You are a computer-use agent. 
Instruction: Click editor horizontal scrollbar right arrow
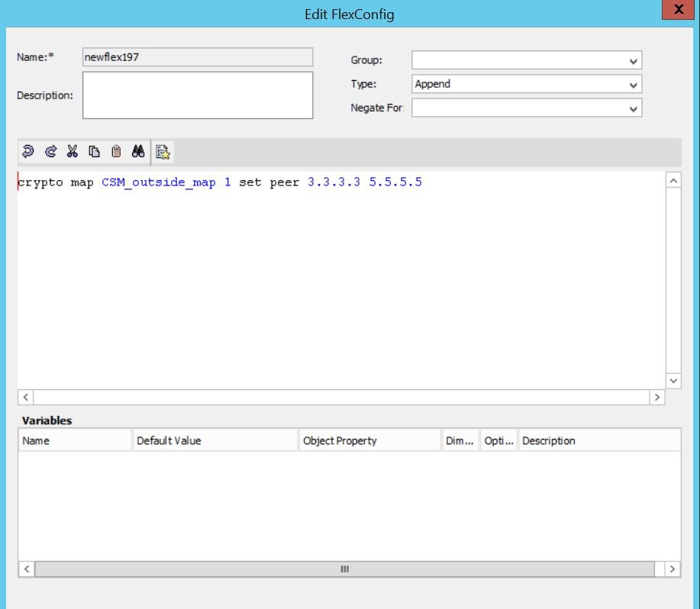[657, 397]
